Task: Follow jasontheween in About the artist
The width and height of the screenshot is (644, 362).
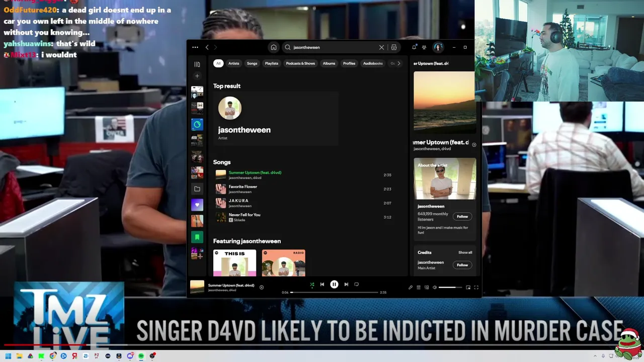Action: pyautogui.click(x=462, y=217)
